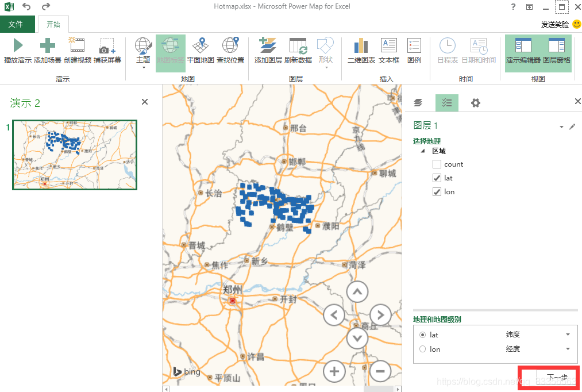
Task: Click the 地理和地图级别 heading
Action: [x=437, y=319]
